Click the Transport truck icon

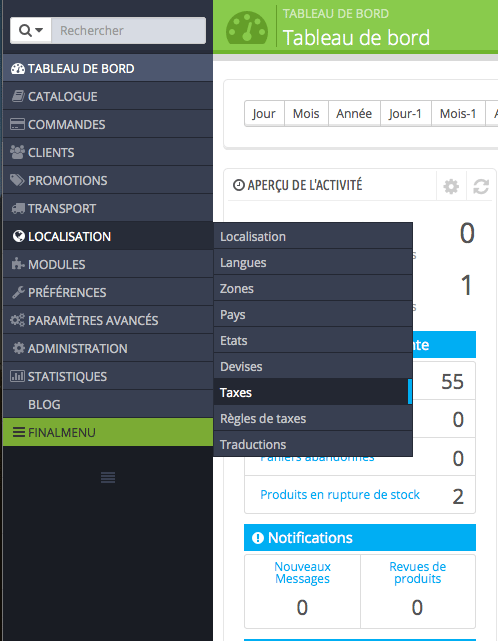(x=18, y=208)
